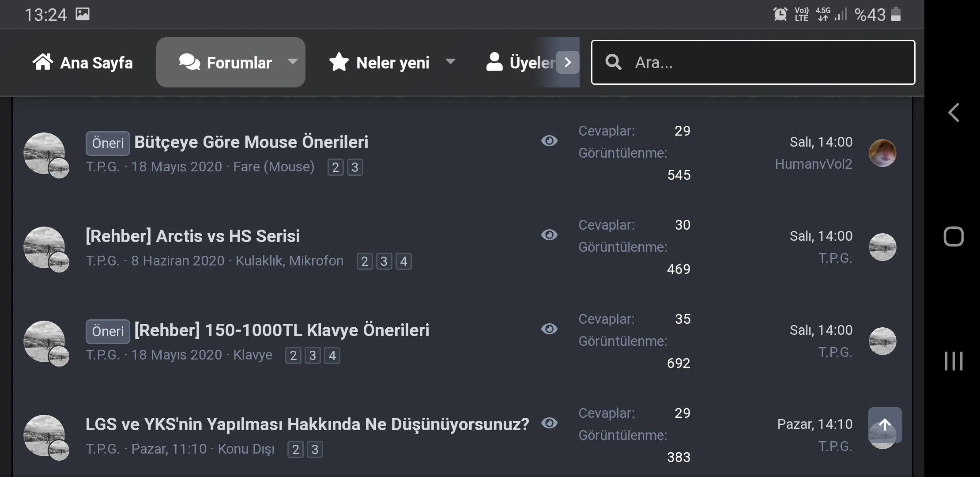The width and height of the screenshot is (980, 477).
Task: Toggle watch eye on Arctis vs HS thread
Action: [549, 235]
